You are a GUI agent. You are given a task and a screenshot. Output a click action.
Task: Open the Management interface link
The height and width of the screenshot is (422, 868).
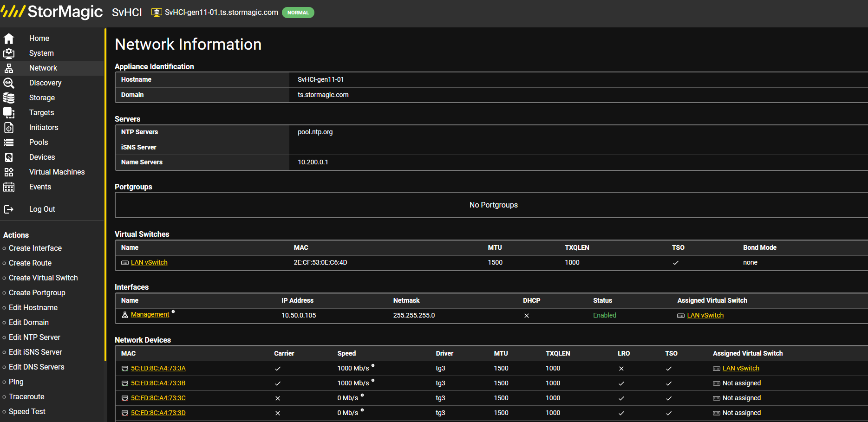(150, 314)
